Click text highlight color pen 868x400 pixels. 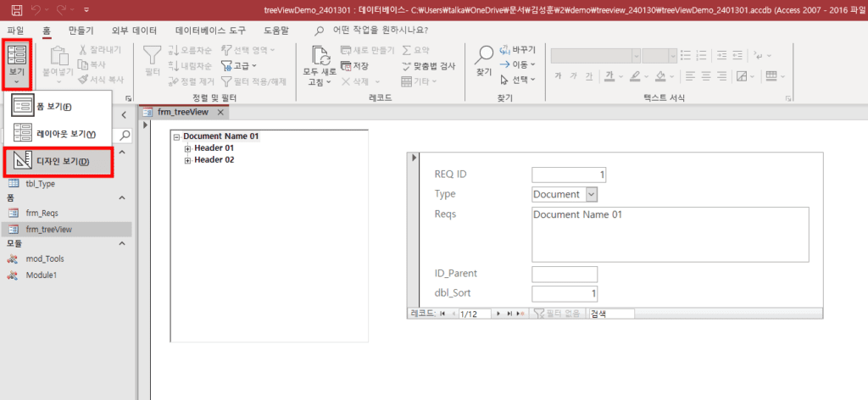(x=635, y=75)
